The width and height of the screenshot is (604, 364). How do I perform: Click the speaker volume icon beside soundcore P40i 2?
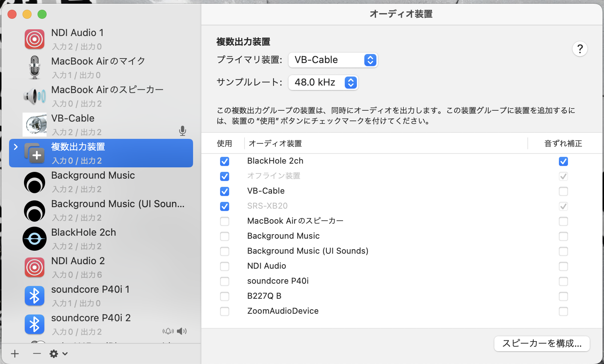(182, 331)
